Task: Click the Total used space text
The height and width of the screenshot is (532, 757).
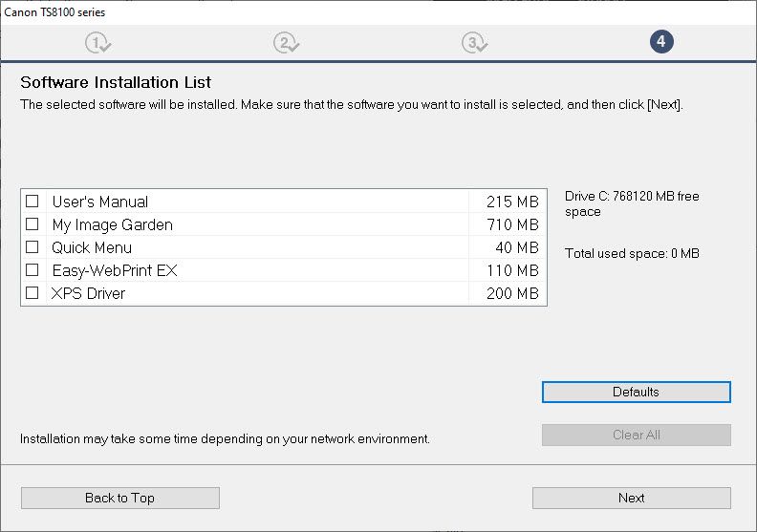Action: coord(632,254)
